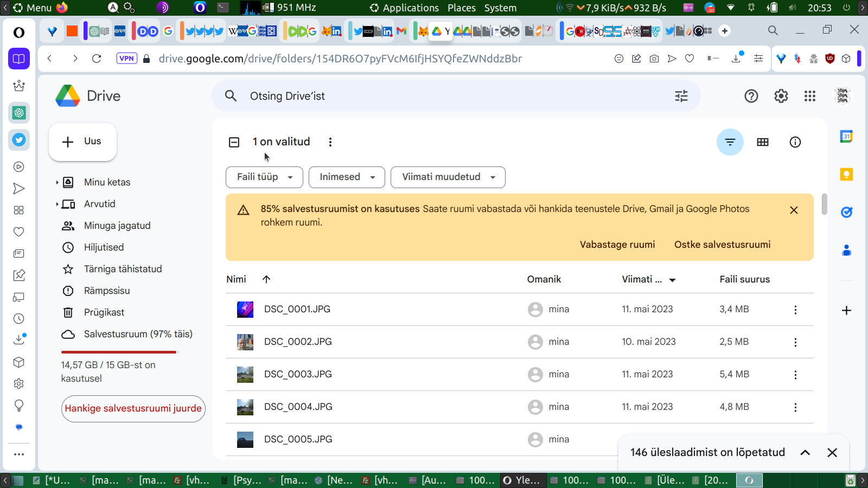The image size is (868, 488).
Task: Open Google Calendar side panel icon
Action: [x=846, y=136]
